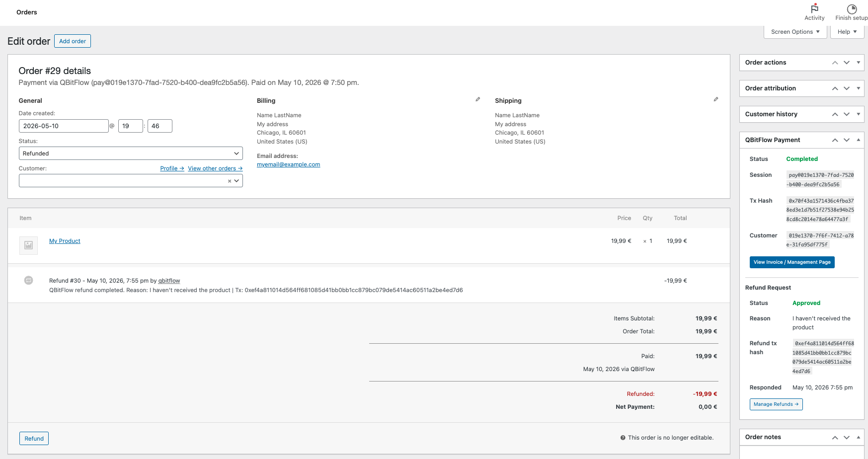Click Manage Refunds button
868x459 pixels.
click(776, 404)
